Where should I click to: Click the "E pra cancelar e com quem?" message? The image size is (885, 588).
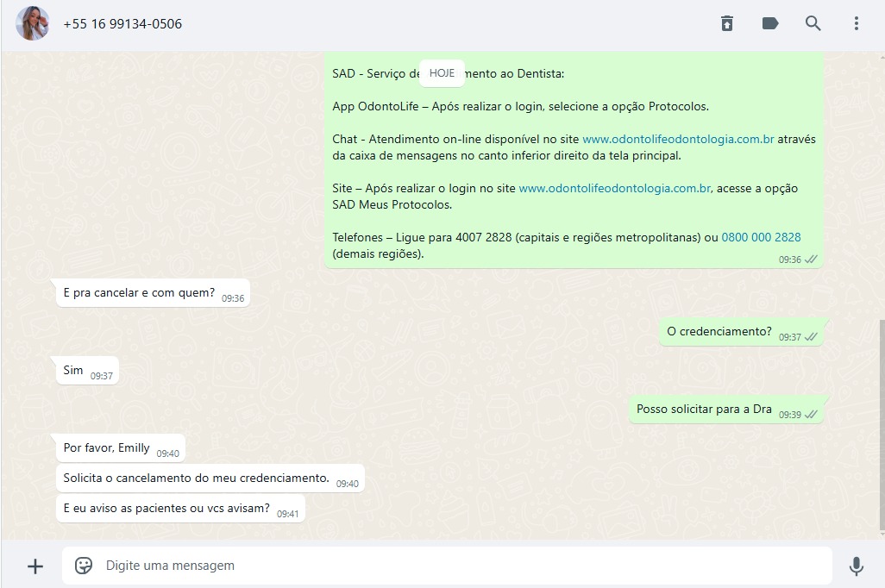coord(140,293)
